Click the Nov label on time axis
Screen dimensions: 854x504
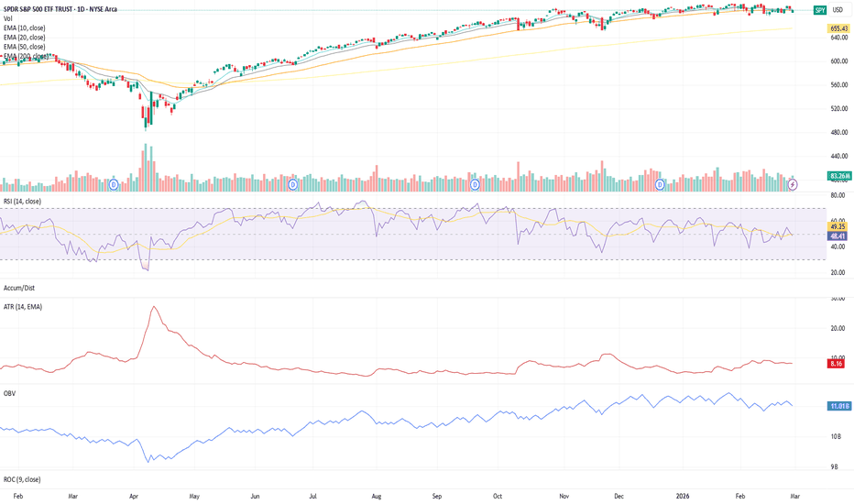click(x=564, y=497)
